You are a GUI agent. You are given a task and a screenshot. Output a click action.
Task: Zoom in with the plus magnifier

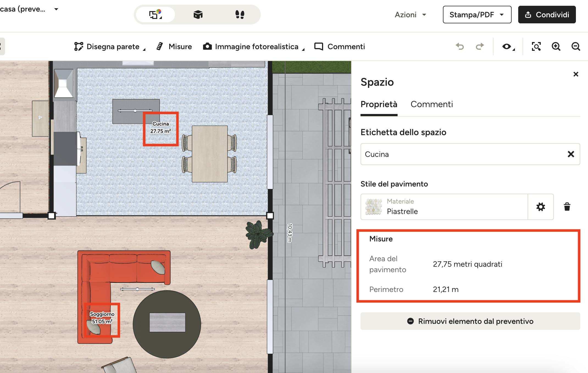556,46
